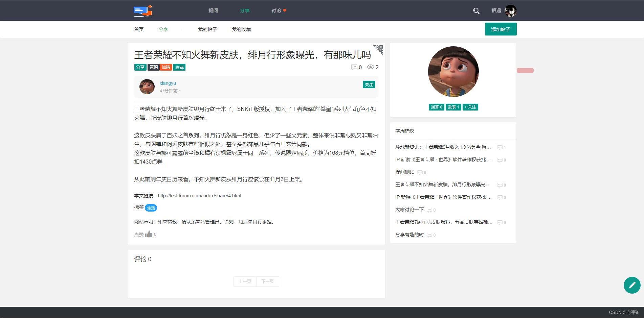Viewport: 644px width, 318px height.
Task: Open hot topic 环球新资讯：王者荣耀9月收入
Action: coord(443,147)
